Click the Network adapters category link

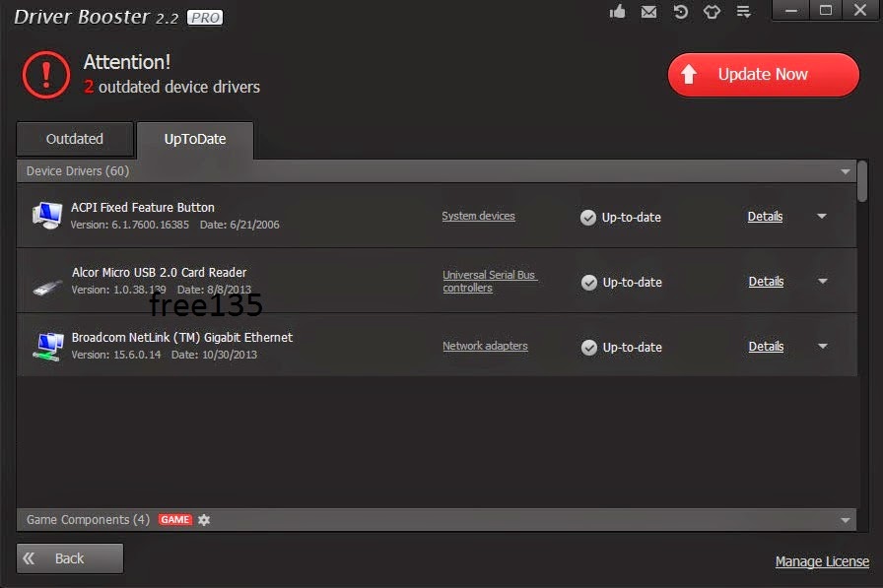pyautogui.click(x=485, y=346)
